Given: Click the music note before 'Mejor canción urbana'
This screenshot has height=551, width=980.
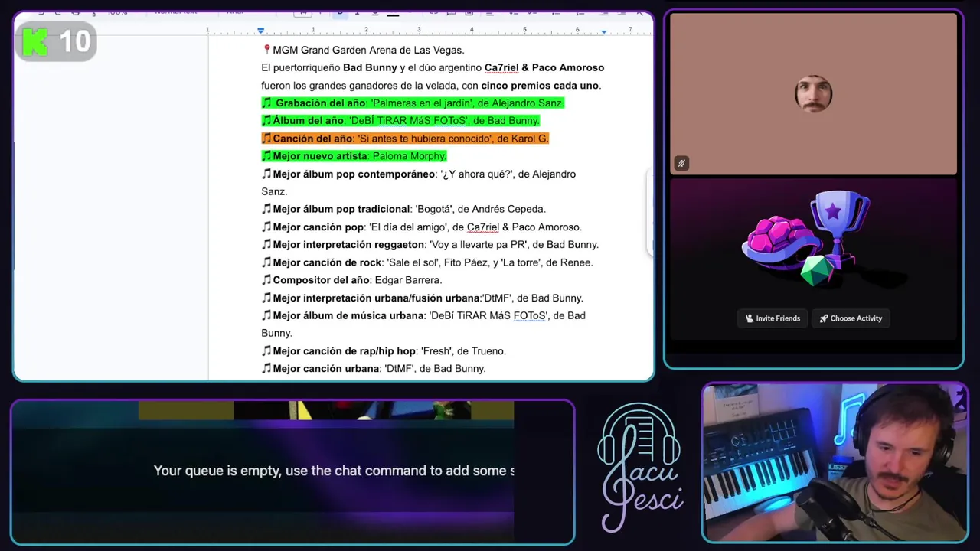Looking at the screenshot, I should click(266, 368).
